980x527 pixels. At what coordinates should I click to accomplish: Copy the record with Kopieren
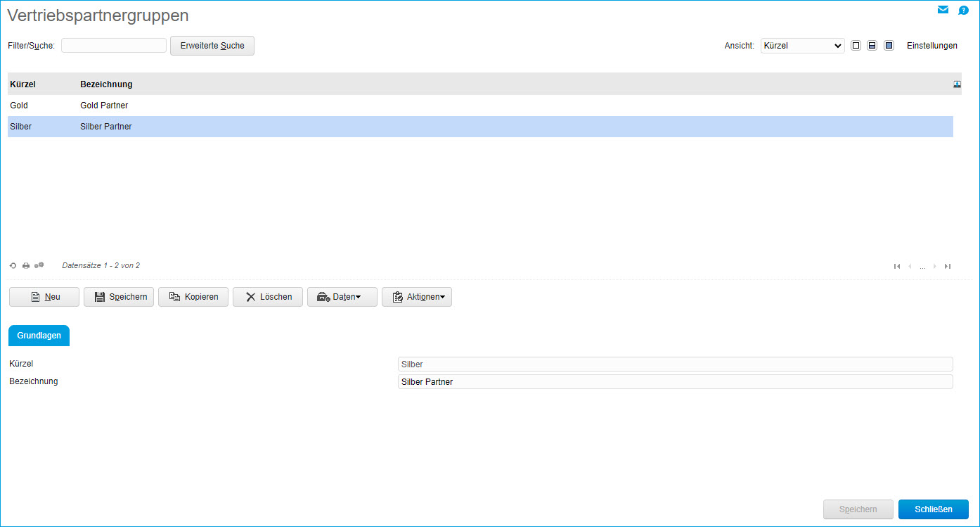[193, 297]
